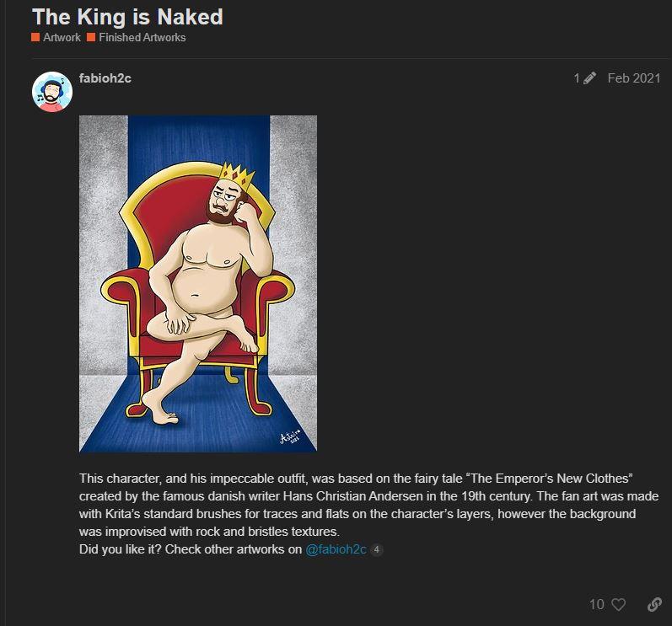Image resolution: width=672 pixels, height=626 pixels.
Task: Open the king artwork image
Action: tap(198, 283)
